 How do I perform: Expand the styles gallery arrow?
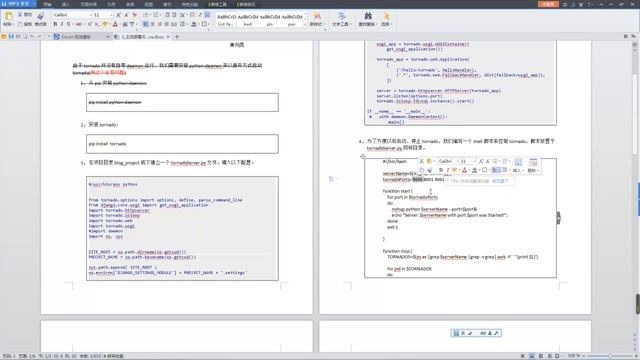tap(305, 24)
